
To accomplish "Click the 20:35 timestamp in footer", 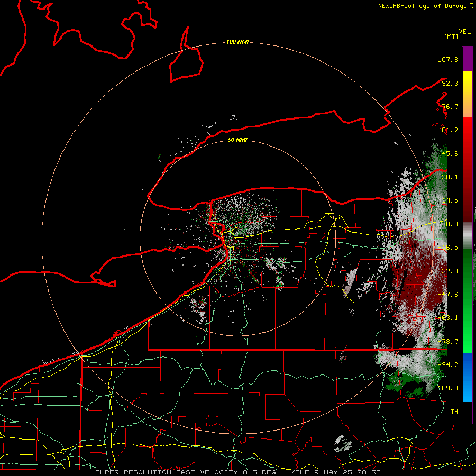I will pyautogui.click(x=370, y=472).
